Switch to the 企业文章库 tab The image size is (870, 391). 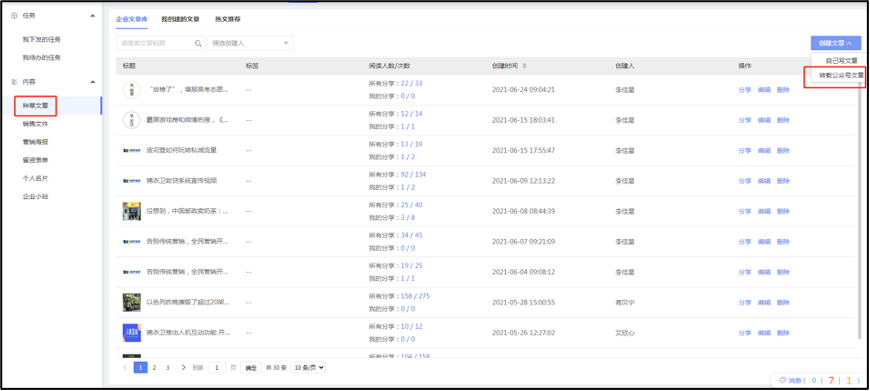tap(131, 19)
